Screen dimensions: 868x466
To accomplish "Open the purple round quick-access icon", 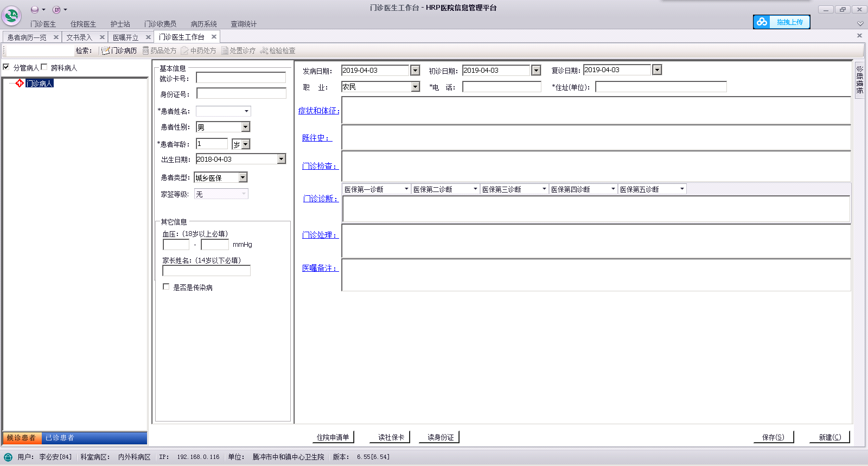I will [x=35, y=9].
